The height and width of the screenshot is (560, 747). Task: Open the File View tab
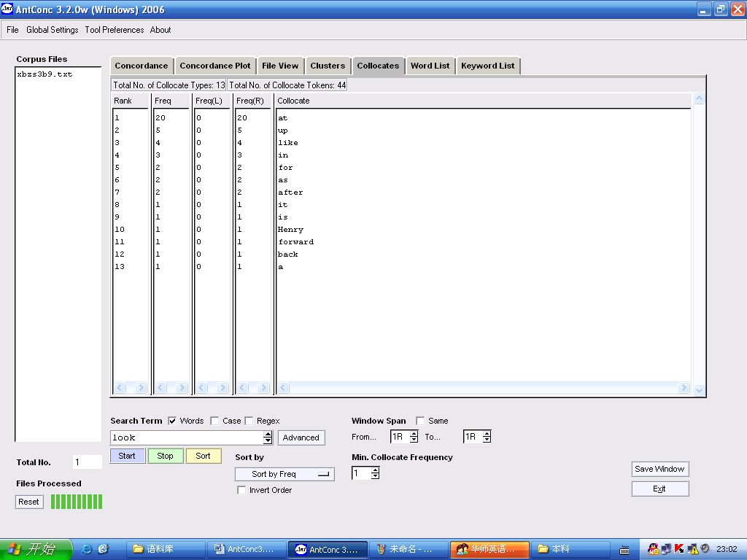point(280,66)
